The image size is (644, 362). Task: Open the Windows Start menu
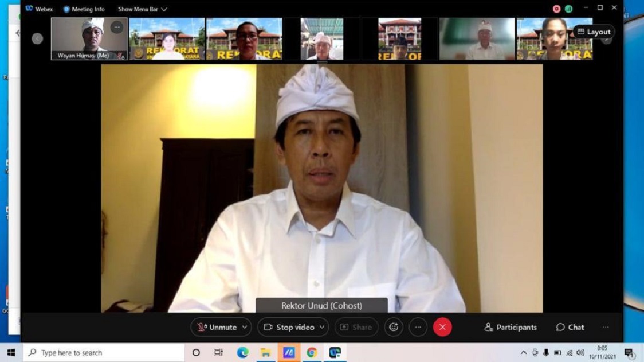[11, 353]
